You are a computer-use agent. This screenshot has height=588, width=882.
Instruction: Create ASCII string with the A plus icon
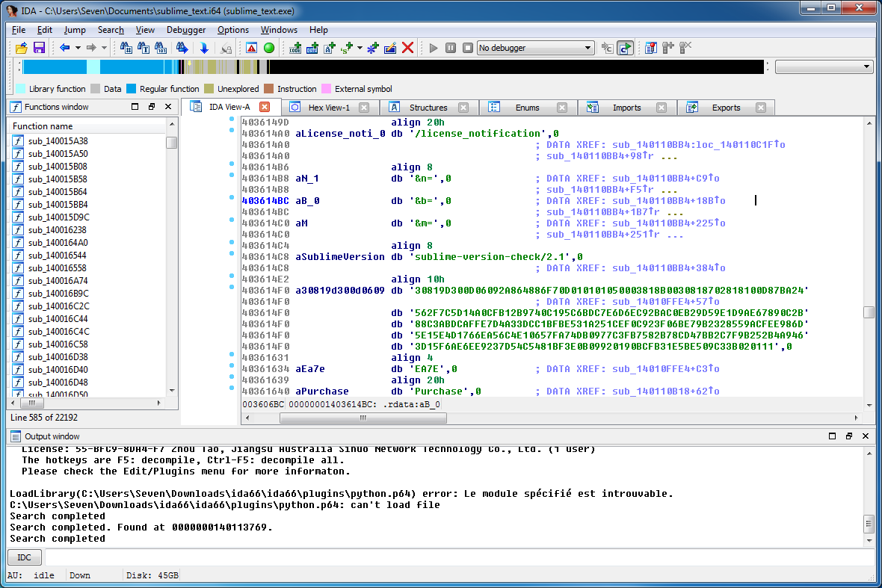coord(330,48)
